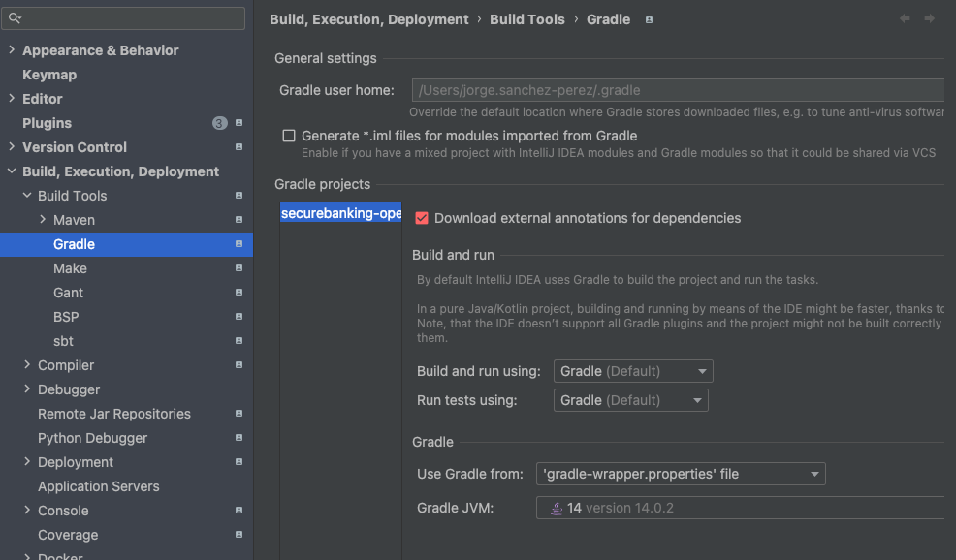956x560 pixels.
Task: Click the project-level icon on Gradle row
Action: click(x=239, y=244)
